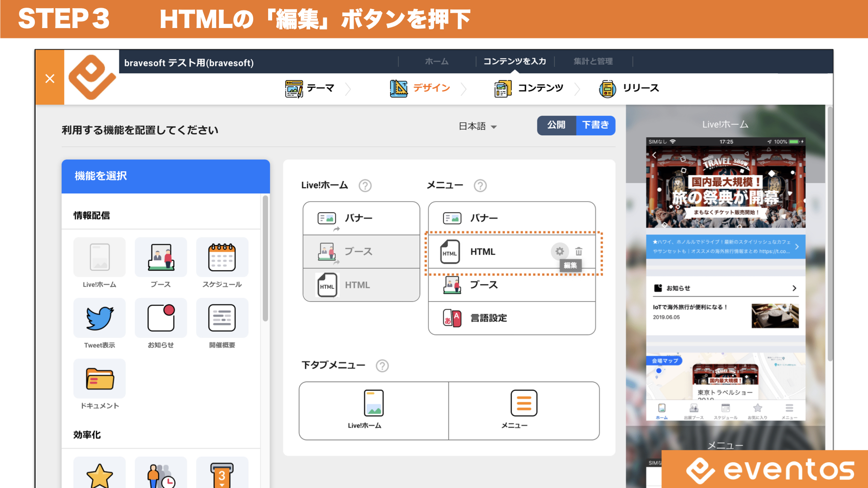Viewport: 868px width, 488px height.
Task: Open help icon beside 下タブメニュー
Action: (382, 366)
